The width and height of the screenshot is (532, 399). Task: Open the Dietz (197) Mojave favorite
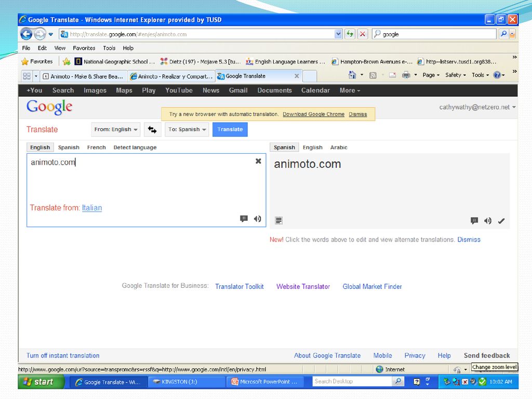pos(201,61)
